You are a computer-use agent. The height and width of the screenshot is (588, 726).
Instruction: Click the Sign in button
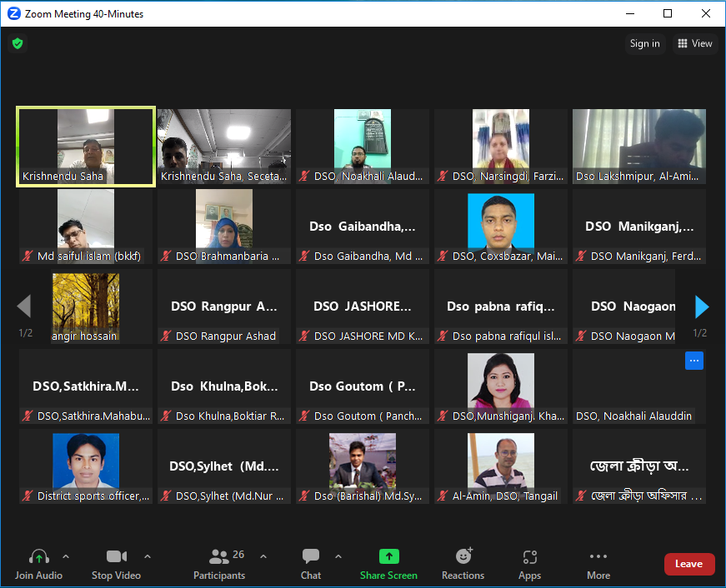coord(644,43)
